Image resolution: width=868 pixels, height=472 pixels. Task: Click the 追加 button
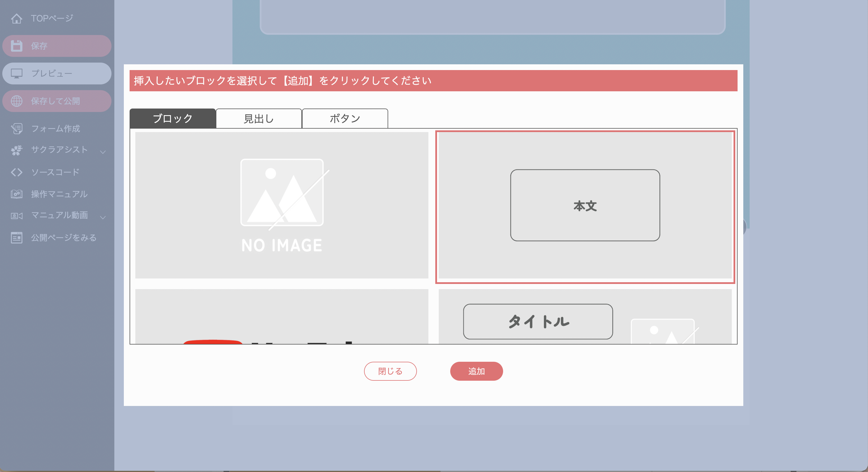pyautogui.click(x=476, y=371)
